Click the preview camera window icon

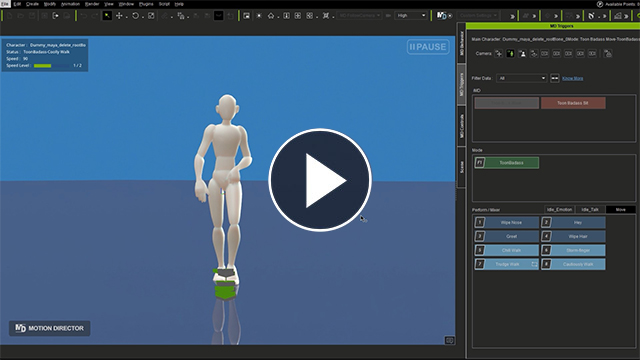coord(247,16)
